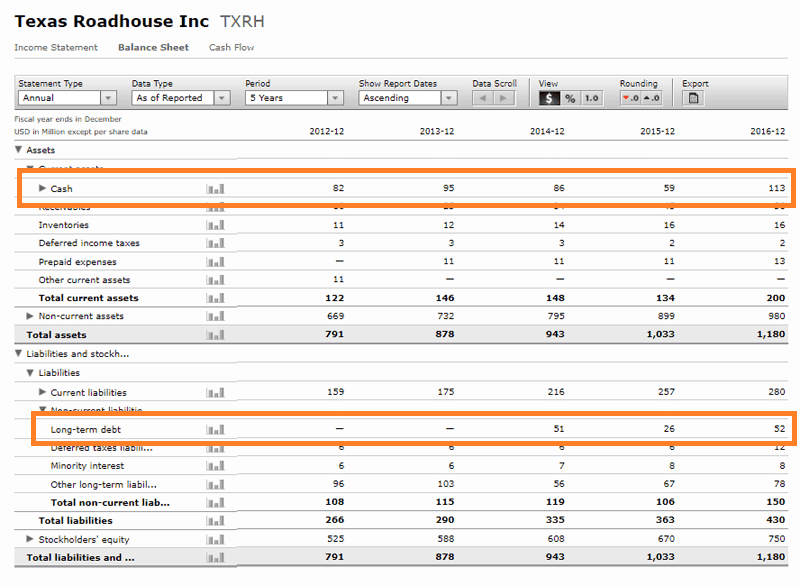Collapse the Liabilities subsection

[30, 373]
